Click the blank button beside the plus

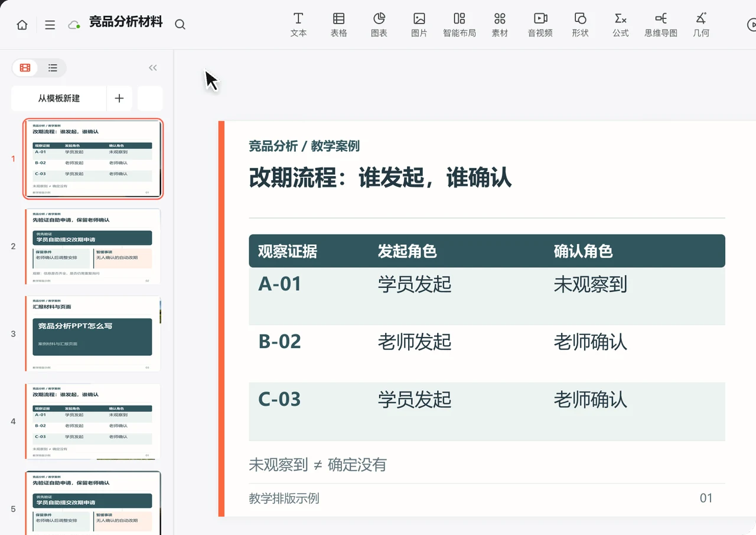coord(150,98)
